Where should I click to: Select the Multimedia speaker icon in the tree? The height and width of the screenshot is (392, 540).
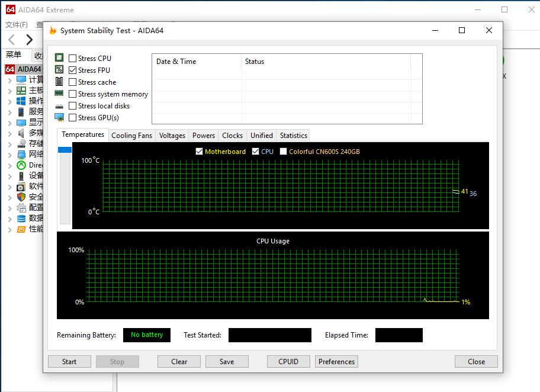[21, 133]
